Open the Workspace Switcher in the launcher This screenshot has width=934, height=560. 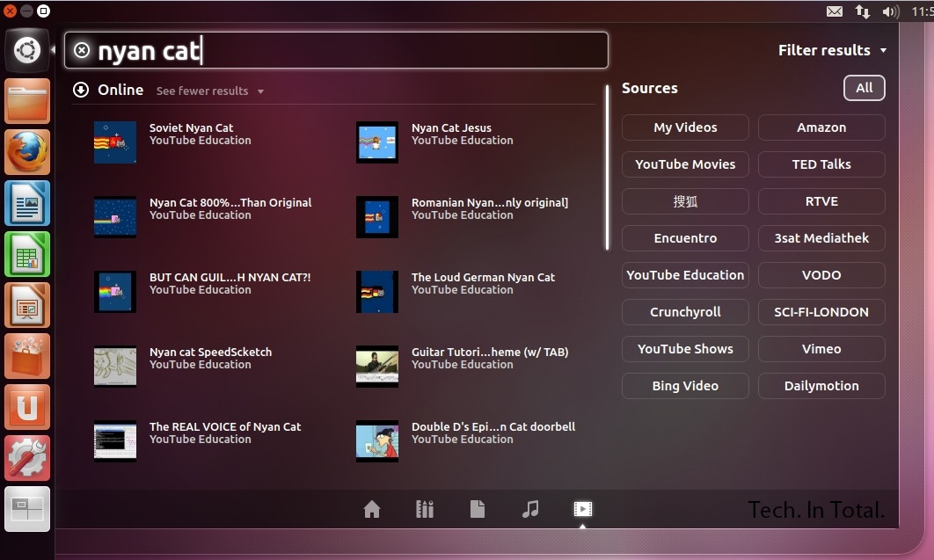pyautogui.click(x=27, y=509)
